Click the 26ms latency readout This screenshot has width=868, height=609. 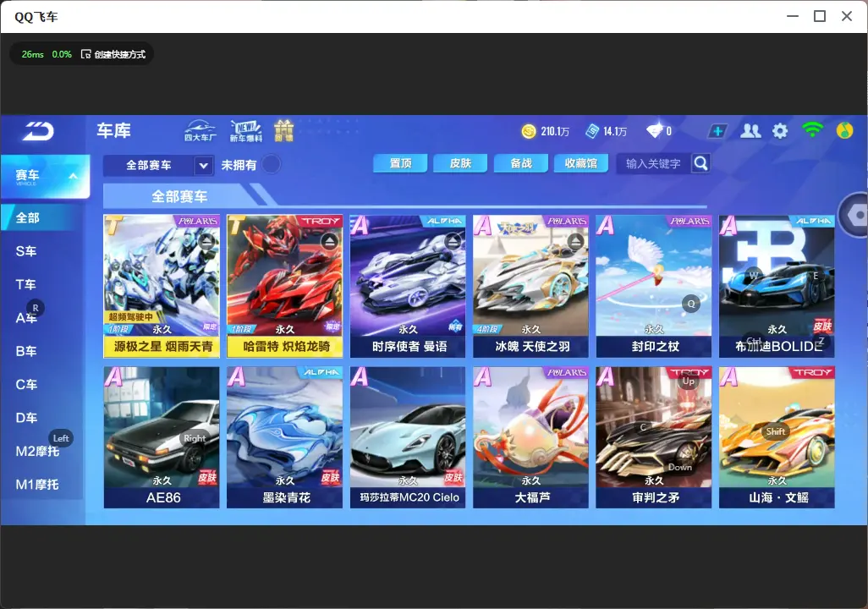(x=33, y=54)
